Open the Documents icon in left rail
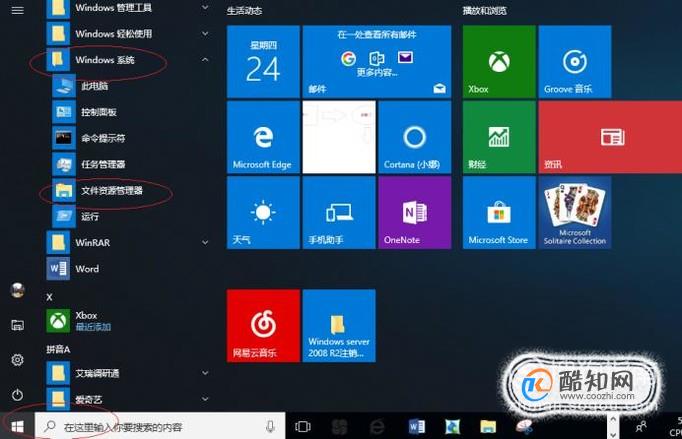The width and height of the screenshot is (682, 439). click(x=17, y=325)
